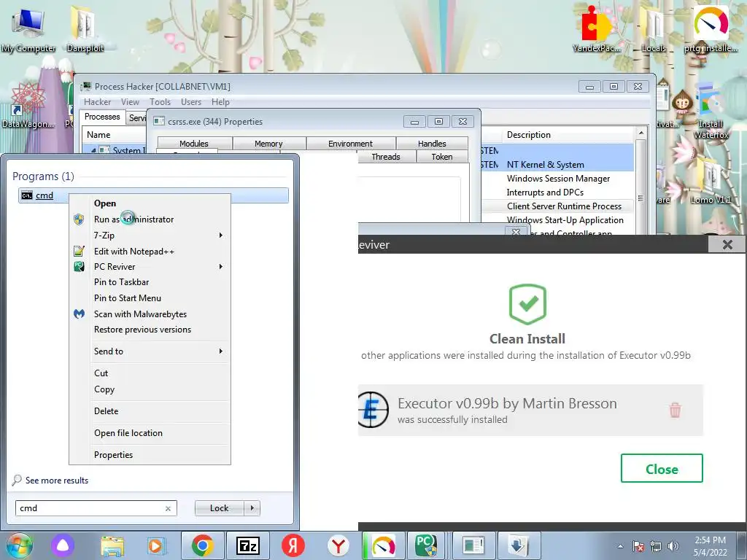Open the installer download taskbar icon
The width and height of the screenshot is (747, 560).
[x=519, y=545]
